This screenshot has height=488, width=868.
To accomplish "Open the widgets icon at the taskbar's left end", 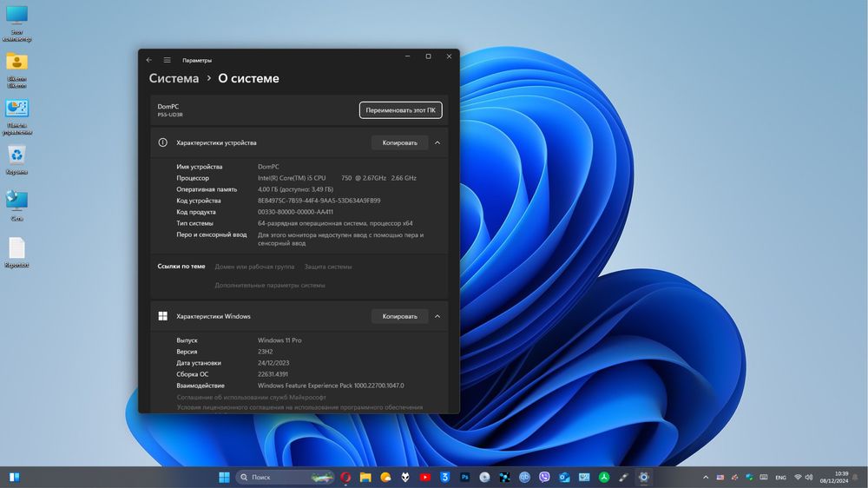I will [x=15, y=477].
